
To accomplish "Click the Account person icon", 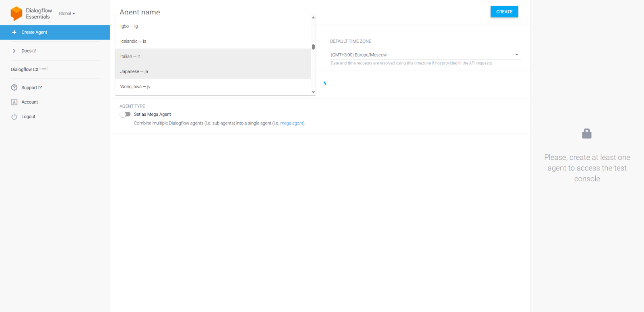I will click(14, 102).
